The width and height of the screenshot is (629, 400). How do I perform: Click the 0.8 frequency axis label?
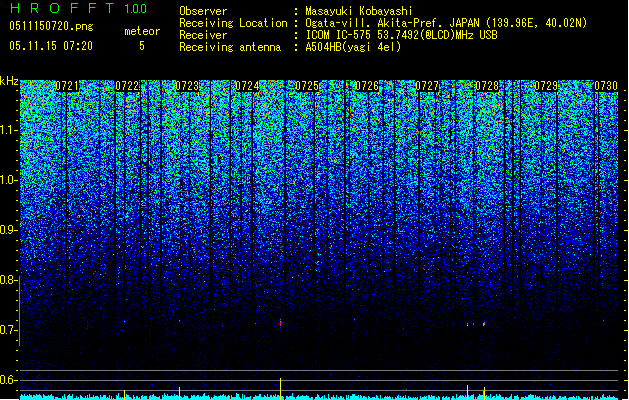pos(9,280)
